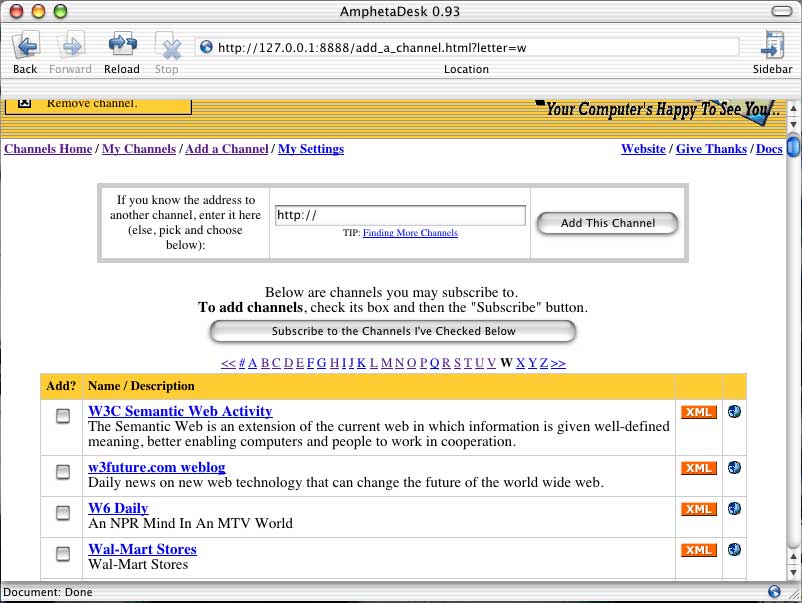Click the scrollbar down arrow at the bottom
This screenshot has height=603, width=802.
793,573
